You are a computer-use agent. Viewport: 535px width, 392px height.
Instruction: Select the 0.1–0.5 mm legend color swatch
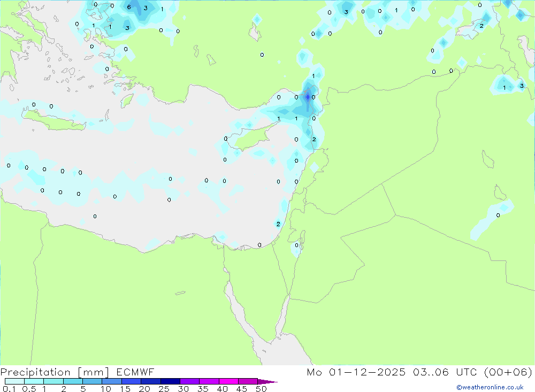point(14,381)
